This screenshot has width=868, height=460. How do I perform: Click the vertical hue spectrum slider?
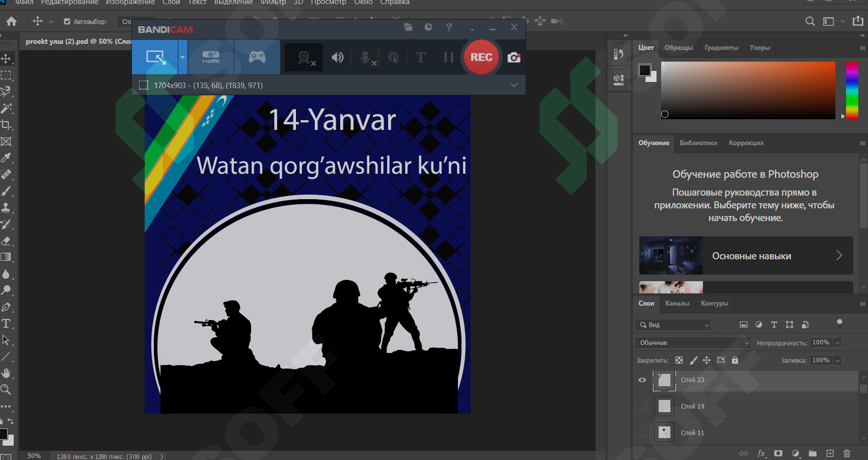pos(852,91)
